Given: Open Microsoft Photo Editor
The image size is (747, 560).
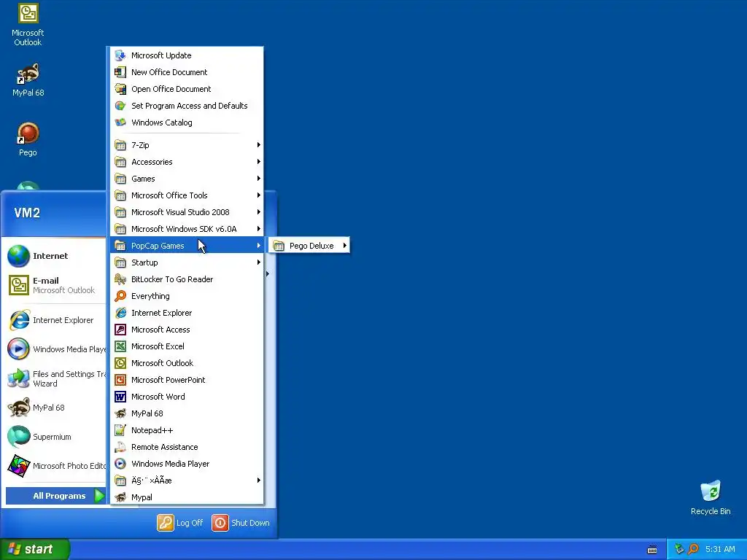Looking at the screenshot, I should (55, 466).
